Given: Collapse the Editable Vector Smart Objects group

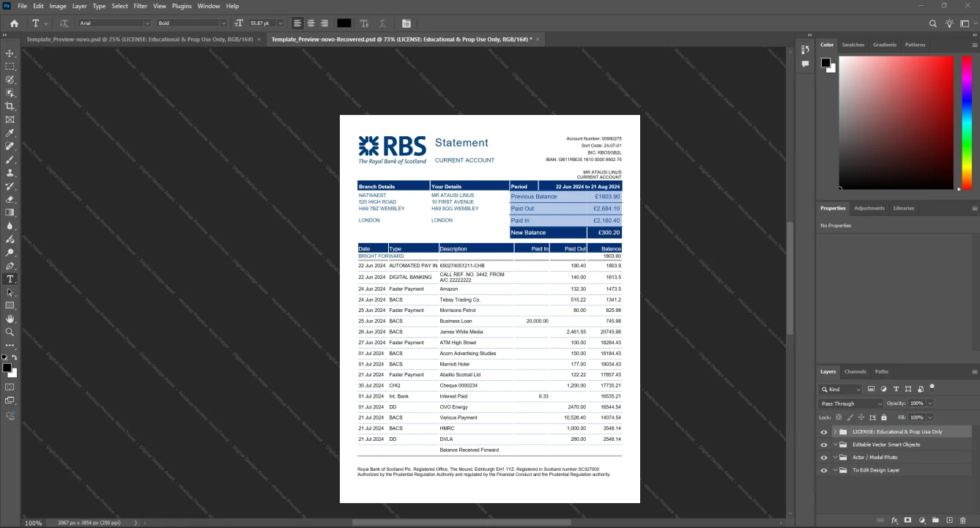Looking at the screenshot, I should click(x=834, y=445).
